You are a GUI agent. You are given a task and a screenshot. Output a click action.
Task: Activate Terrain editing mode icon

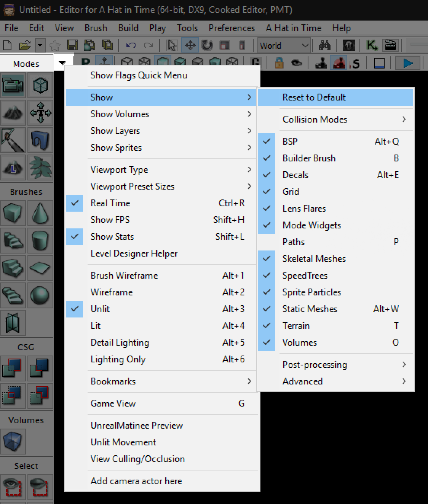(13, 113)
